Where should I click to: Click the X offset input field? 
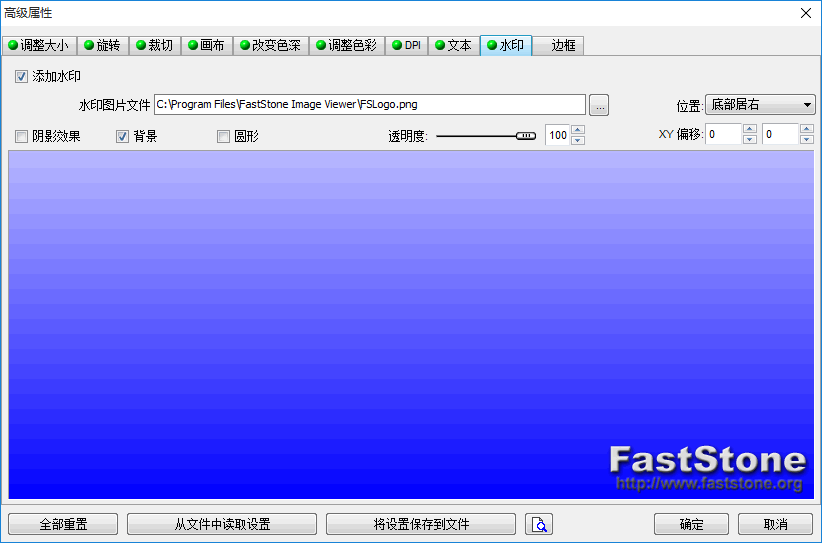coord(724,134)
